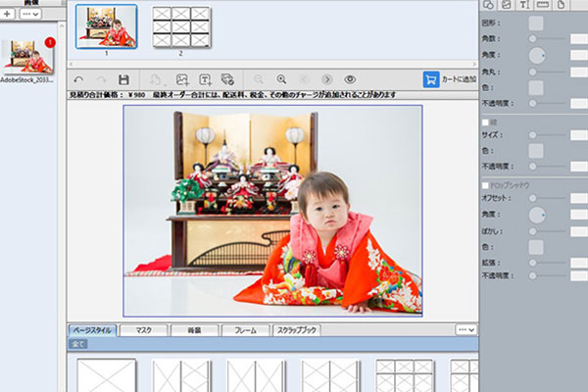Click the plus button in images panel
This screenshot has width=588, height=392.
(8, 14)
